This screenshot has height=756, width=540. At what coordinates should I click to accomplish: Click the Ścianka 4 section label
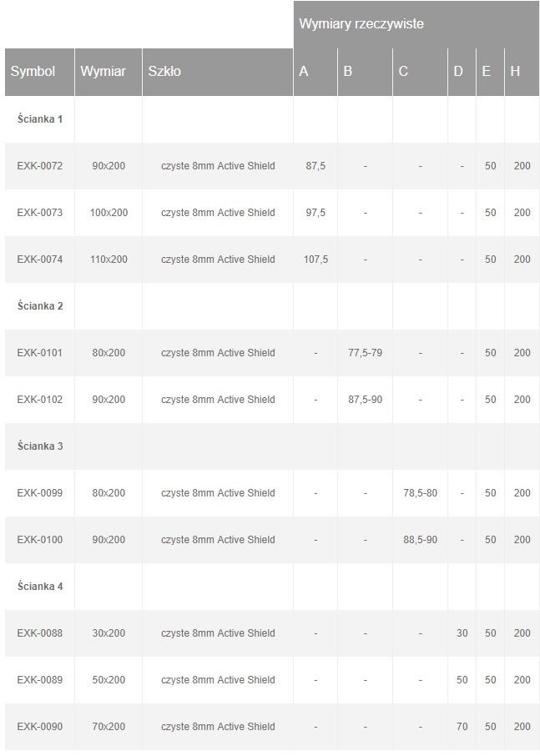click(x=40, y=587)
